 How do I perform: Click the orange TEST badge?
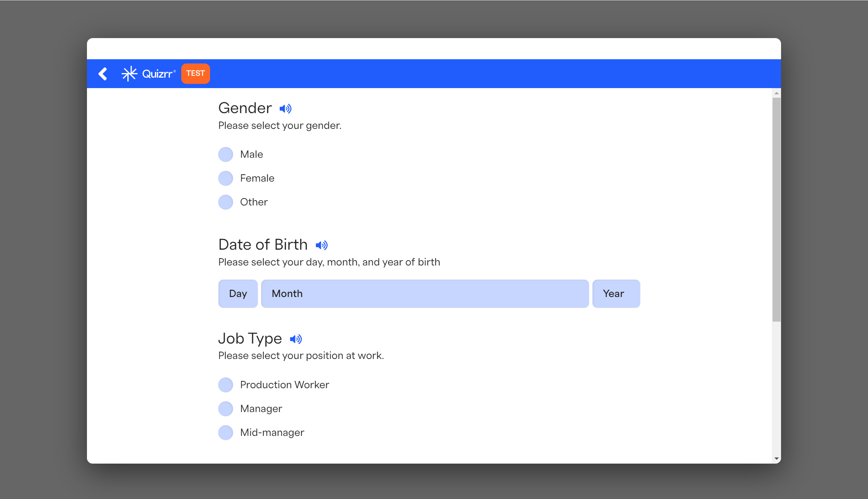coord(195,73)
